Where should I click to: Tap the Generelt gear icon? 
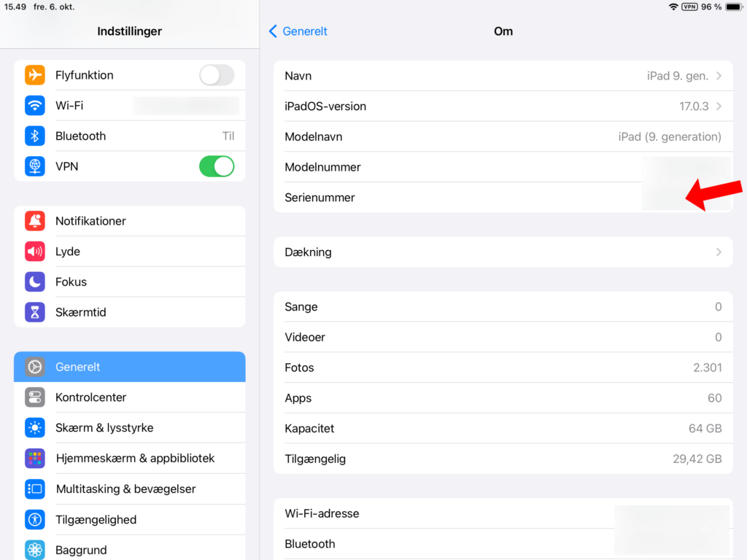point(35,367)
